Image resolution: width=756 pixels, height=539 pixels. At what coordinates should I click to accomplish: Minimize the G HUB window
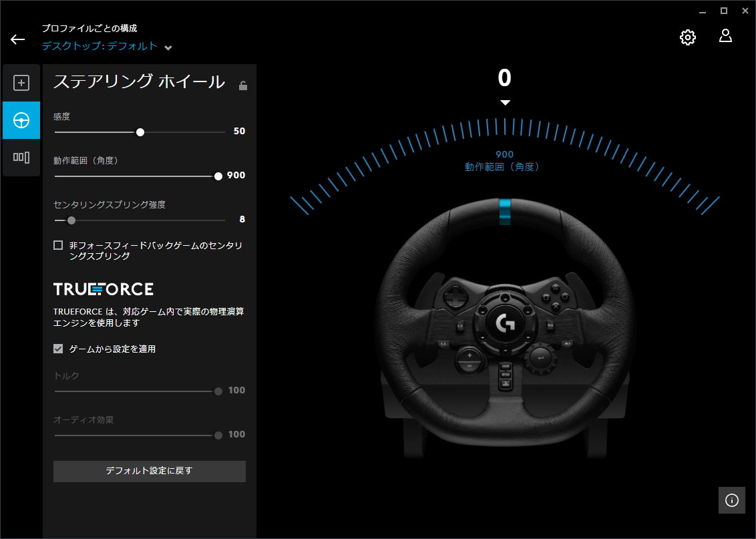703,11
